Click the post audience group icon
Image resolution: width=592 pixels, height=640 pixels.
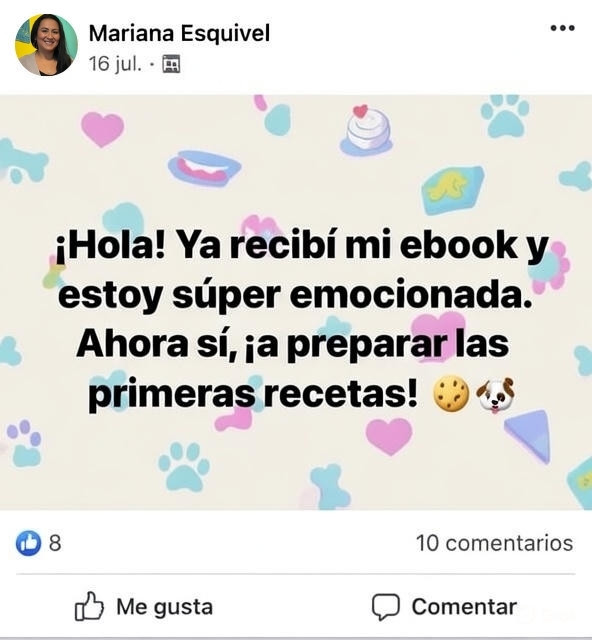point(171,64)
